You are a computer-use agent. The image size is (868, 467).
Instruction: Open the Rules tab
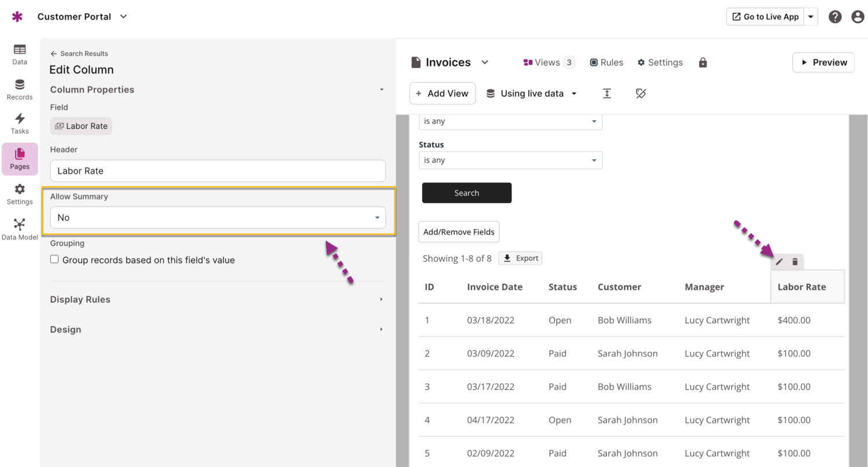(x=606, y=62)
